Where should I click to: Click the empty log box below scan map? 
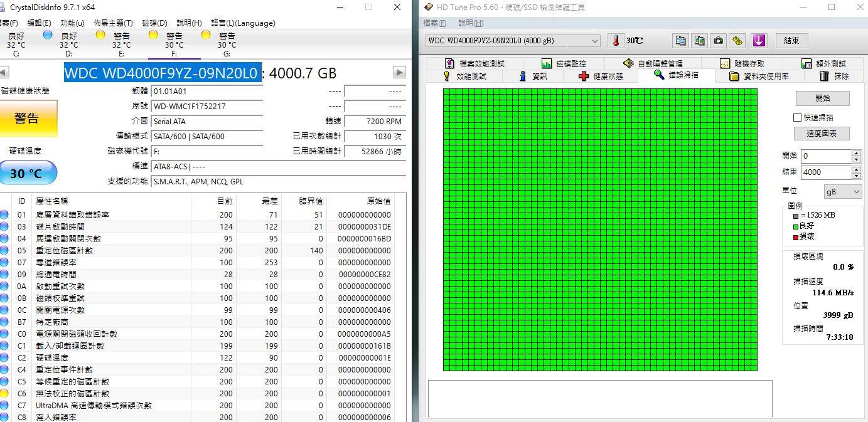[x=600, y=398]
